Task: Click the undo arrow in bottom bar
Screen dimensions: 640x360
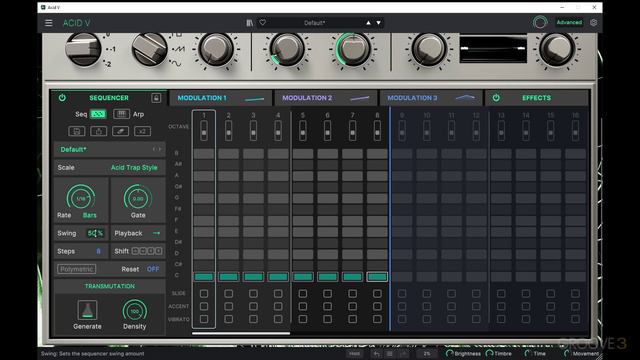Action: tap(377, 353)
